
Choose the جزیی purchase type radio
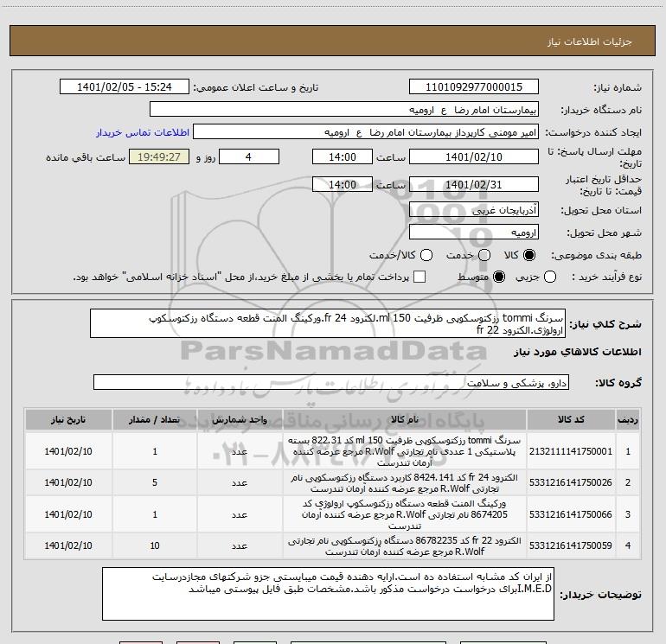[550, 277]
